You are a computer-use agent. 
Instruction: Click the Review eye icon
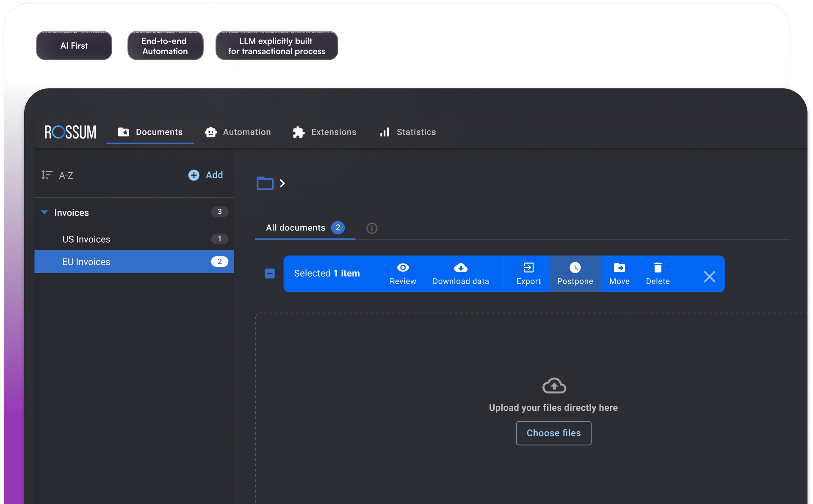[403, 268]
